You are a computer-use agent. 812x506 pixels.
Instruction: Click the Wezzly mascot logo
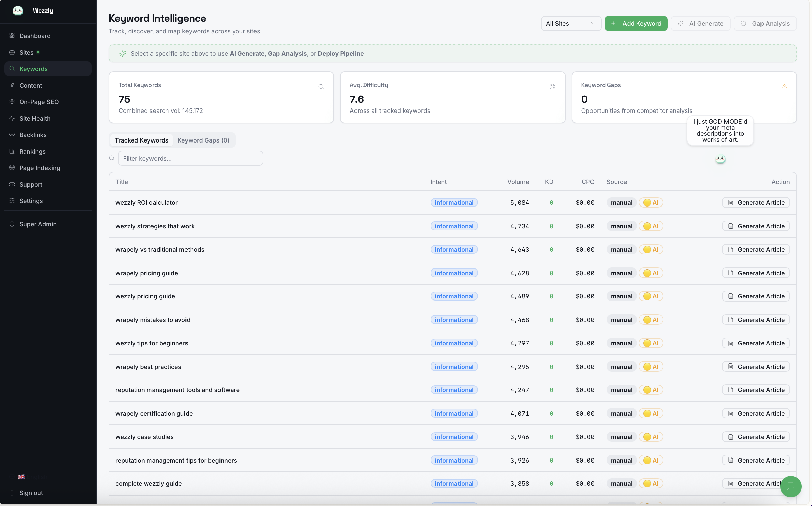(x=18, y=10)
